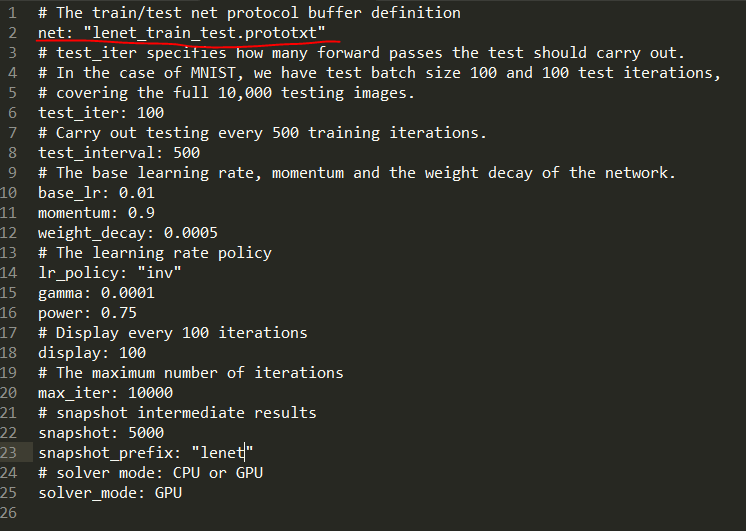746x531 pixels.
Task: Click the first comment line about protocol buffer
Action: (x=248, y=13)
